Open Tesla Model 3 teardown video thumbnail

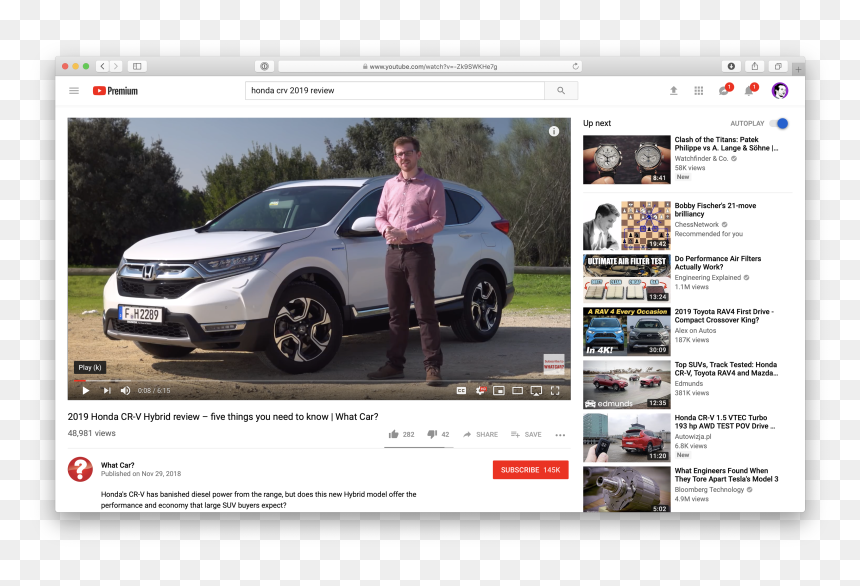(626, 489)
